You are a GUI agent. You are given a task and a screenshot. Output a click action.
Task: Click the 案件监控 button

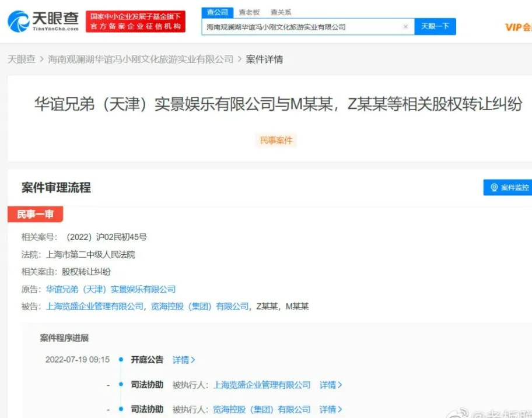coord(508,188)
